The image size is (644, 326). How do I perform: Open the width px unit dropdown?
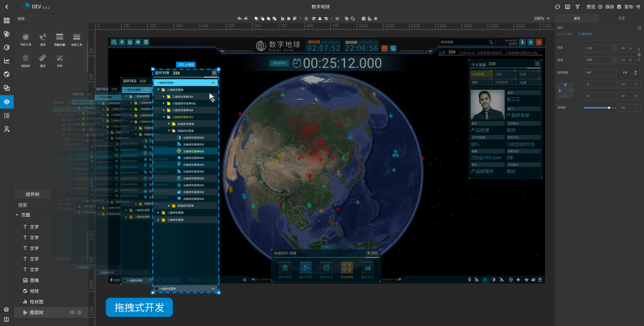pyautogui.click(x=627, y=48)
